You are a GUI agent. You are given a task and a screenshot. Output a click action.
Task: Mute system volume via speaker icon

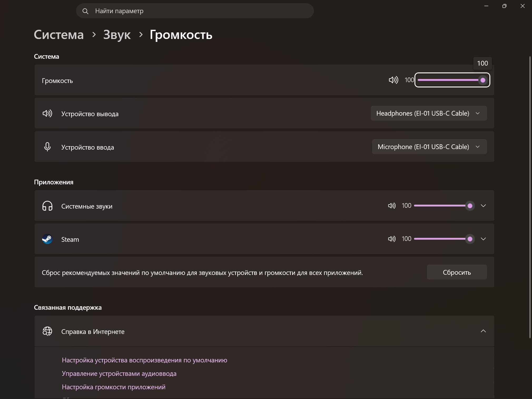tap(393, 80)
